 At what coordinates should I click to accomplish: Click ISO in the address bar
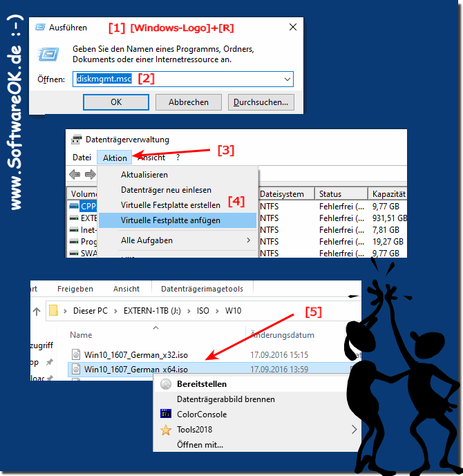pos(202,311)
